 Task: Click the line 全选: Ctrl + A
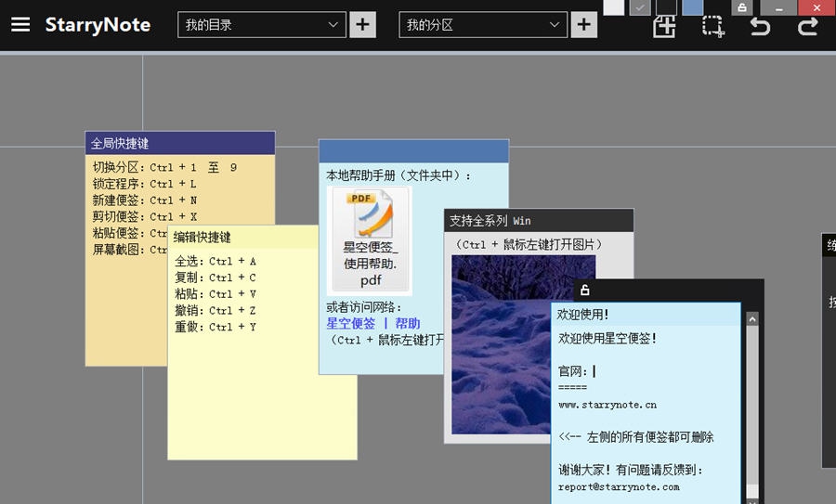(216, 261)
